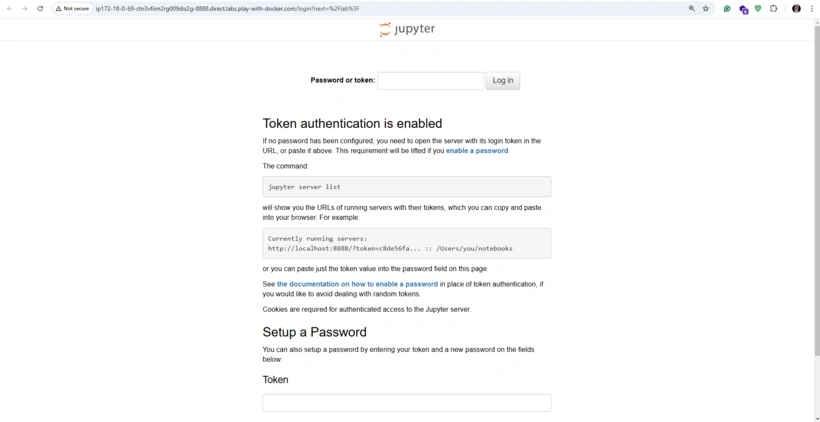
Task: Open the green chat extension icon
Action: click(727, 8)
